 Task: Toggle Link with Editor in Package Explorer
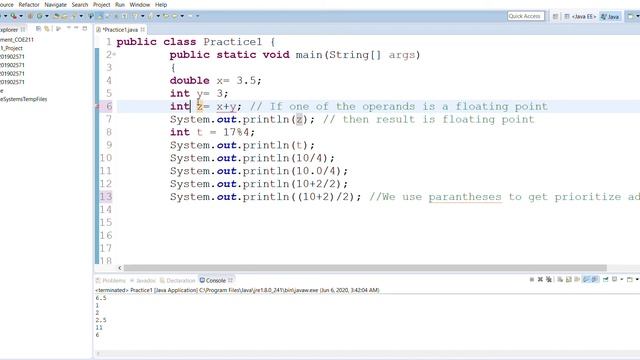47,29
